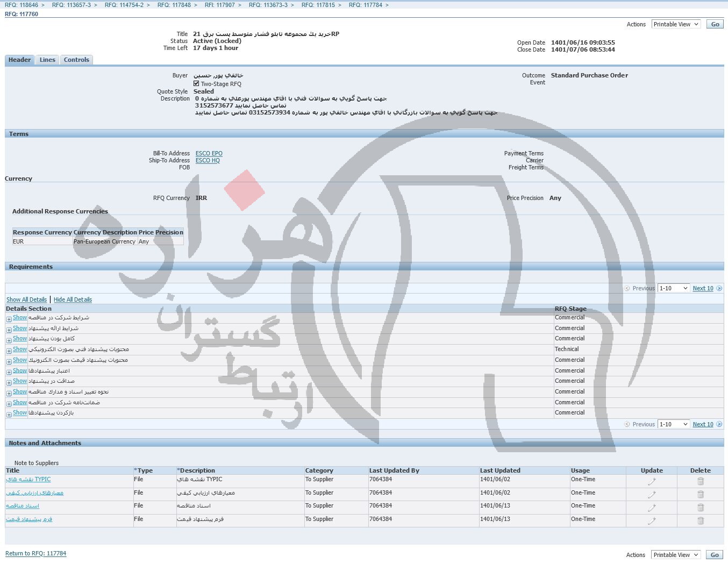Expand plus icon for محتويات پيشنهاد قيمت row
The height and width of the screenshot is (564, 728).
(9, 362)
